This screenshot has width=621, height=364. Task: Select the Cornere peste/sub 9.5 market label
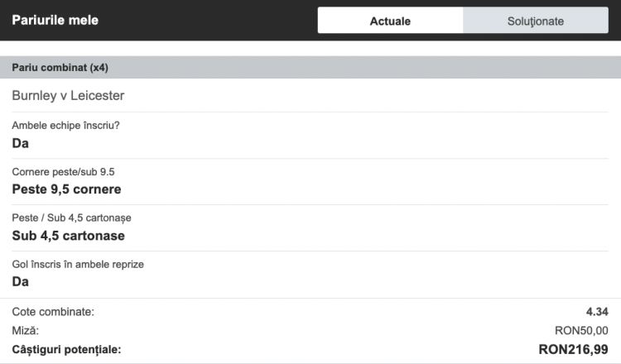63,172
